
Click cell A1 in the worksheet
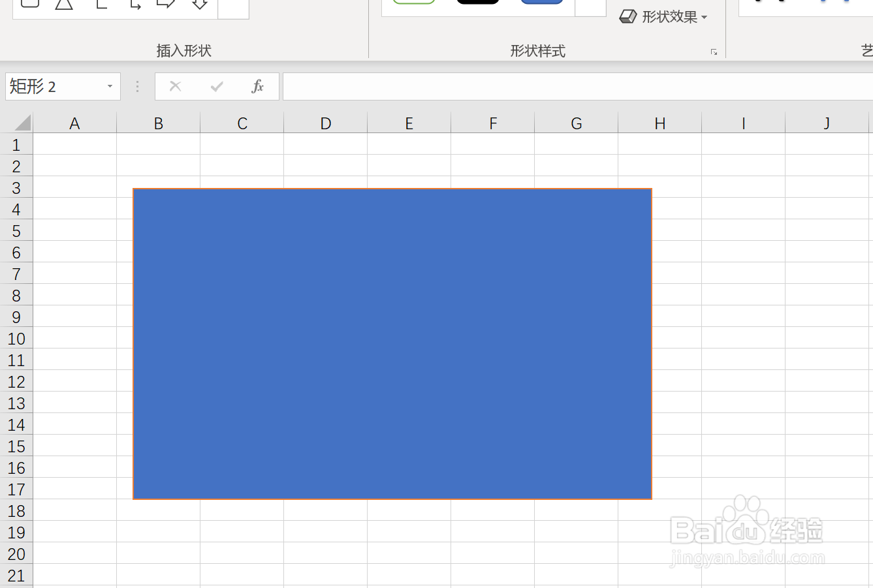tap(74, 144)
